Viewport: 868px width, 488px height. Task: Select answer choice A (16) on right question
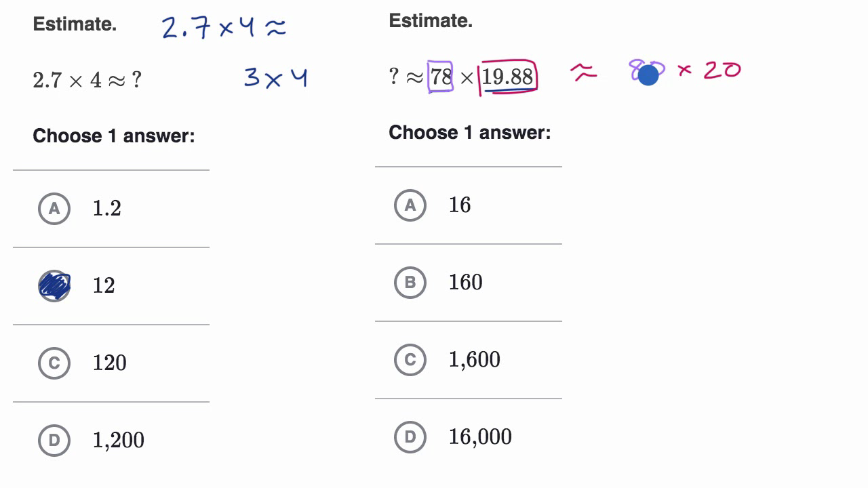click(x=409, y=205)
